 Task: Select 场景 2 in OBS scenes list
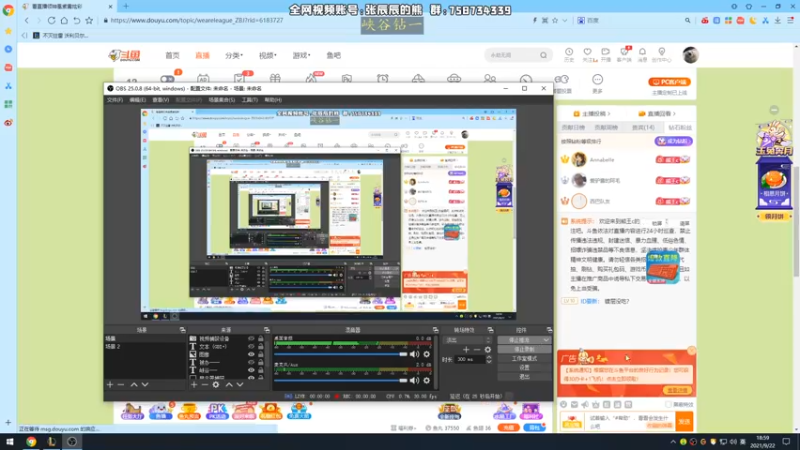click(144, 346)
